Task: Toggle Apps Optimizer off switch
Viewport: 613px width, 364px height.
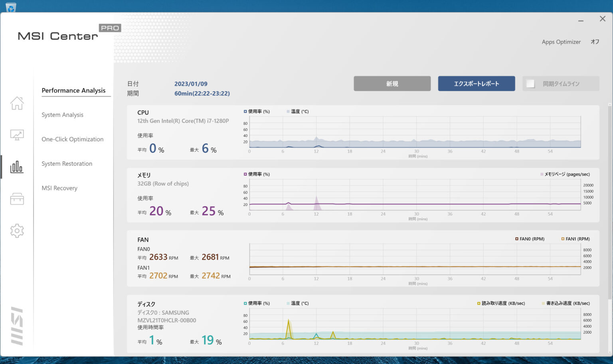Action: (595, 42)
